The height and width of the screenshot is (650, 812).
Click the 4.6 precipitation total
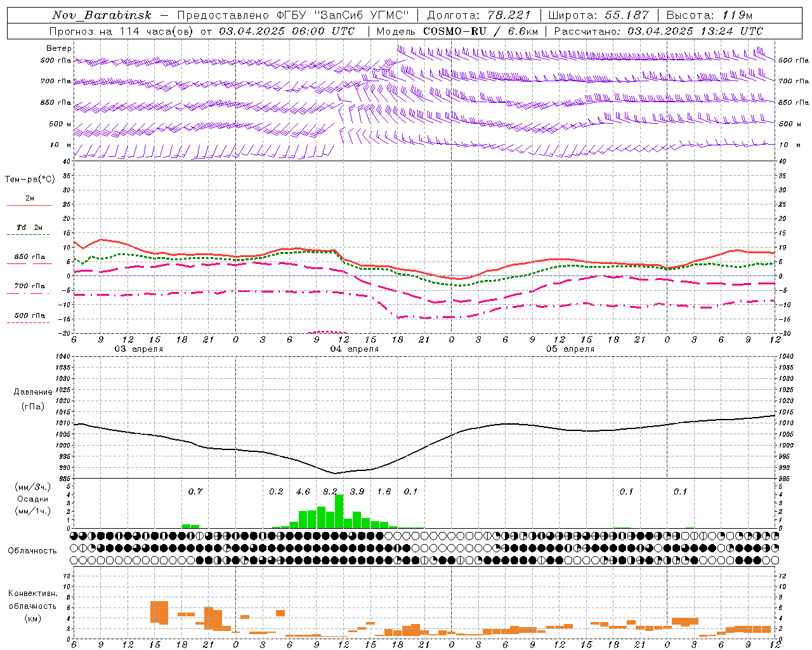(303, 491)
